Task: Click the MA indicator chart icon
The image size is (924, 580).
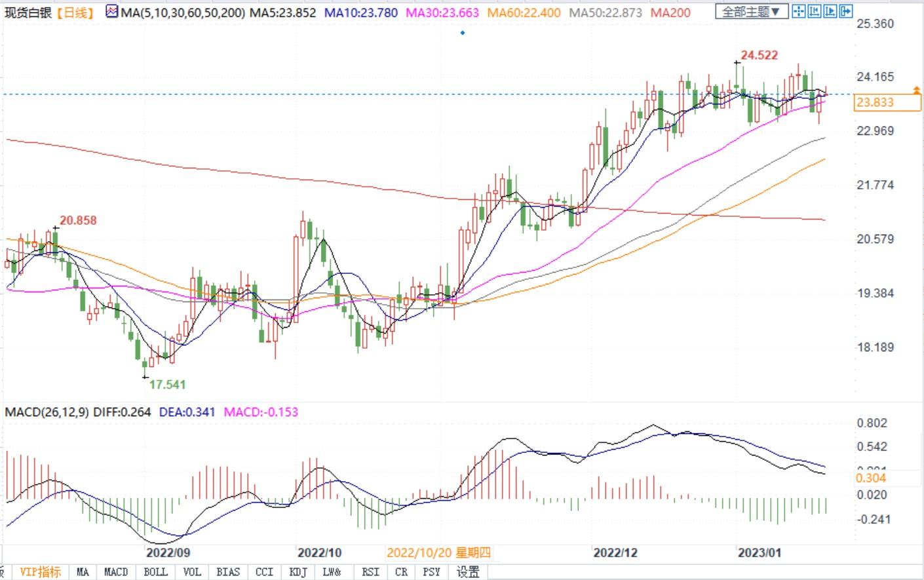Action: point(112,12)
